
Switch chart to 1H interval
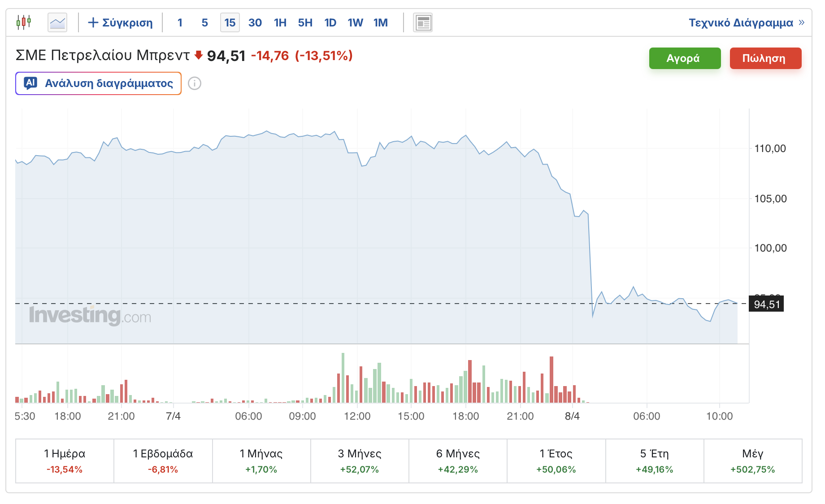(280, 22)
